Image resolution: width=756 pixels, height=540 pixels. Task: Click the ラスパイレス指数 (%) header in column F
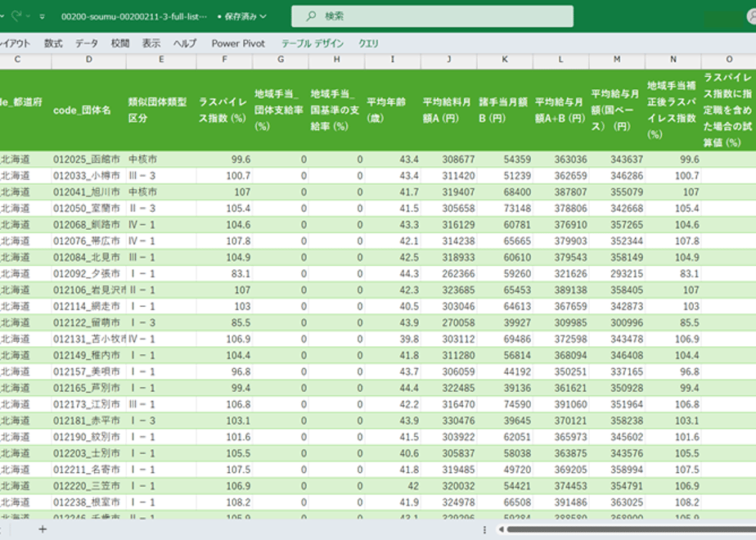tap(225, 110)
